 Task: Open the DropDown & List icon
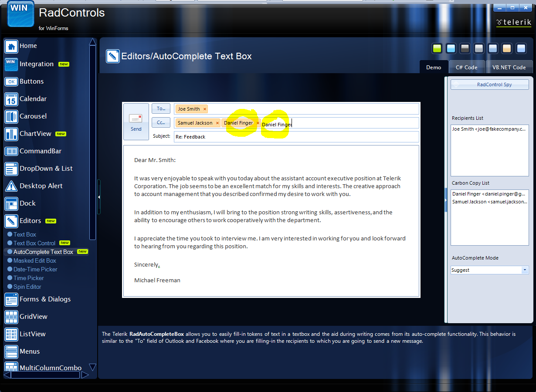point(11,169)
